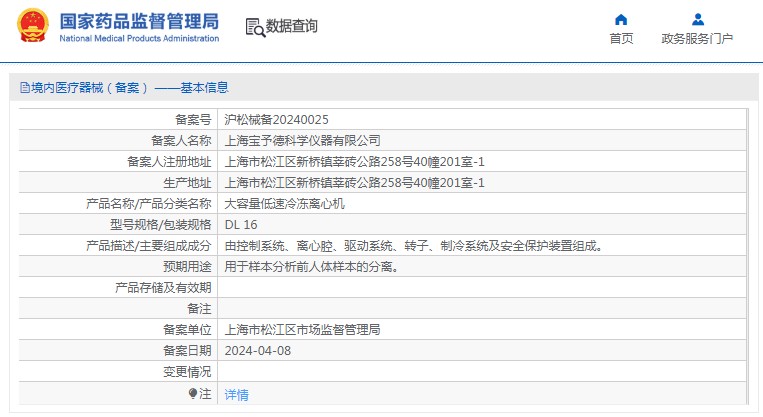
Task: Select model value DL 16
Action: point(241,225)
